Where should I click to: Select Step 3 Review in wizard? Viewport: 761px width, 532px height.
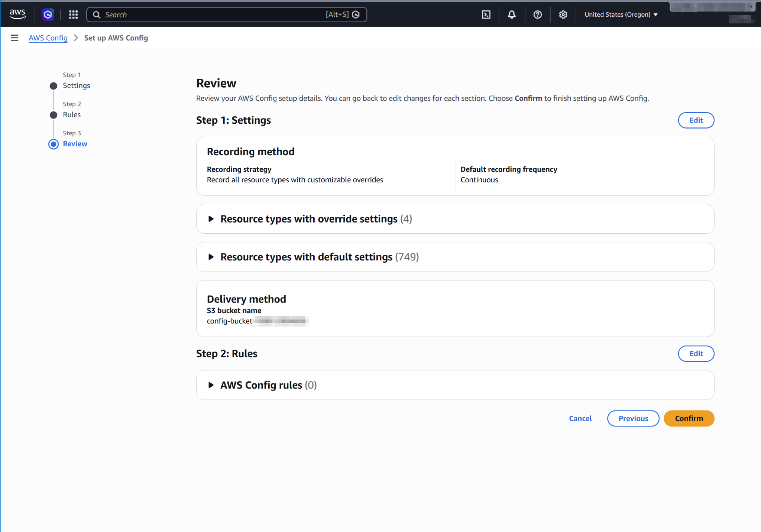[x=75, y=144]
